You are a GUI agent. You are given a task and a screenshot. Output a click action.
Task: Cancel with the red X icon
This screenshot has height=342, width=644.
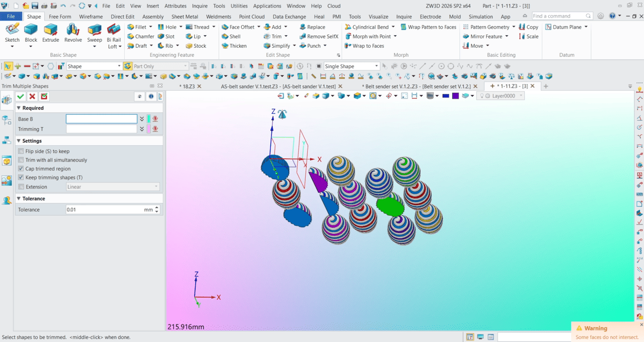[32, 97]
